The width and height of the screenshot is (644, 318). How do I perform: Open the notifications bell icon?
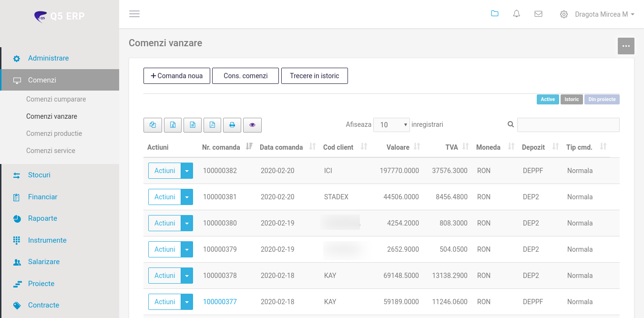click(x=516, y=14)
